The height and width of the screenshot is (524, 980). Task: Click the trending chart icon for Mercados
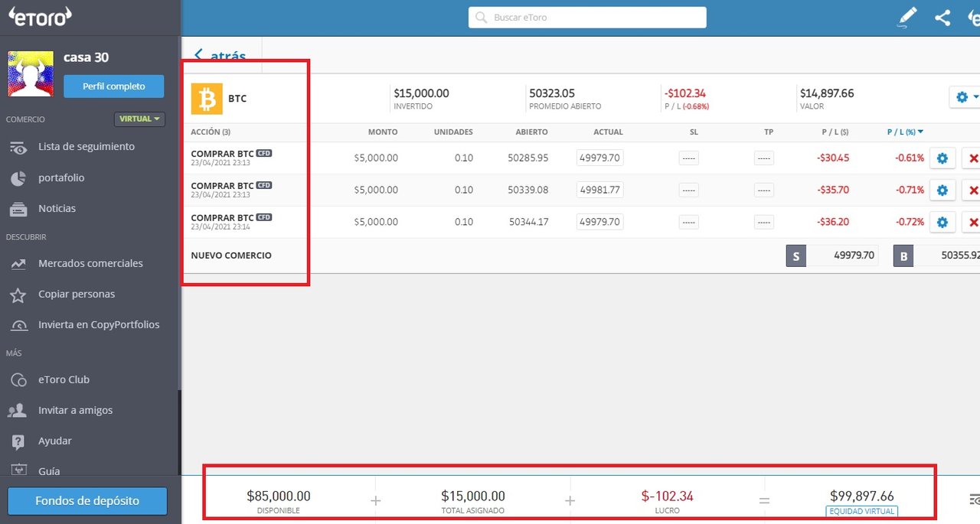[18, 264]
